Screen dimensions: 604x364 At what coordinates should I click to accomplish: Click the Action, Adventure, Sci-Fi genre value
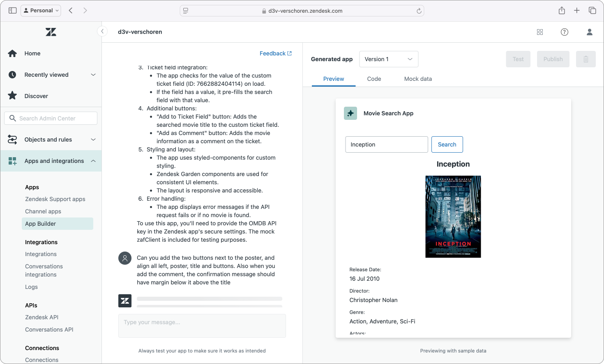pos(382,321)
